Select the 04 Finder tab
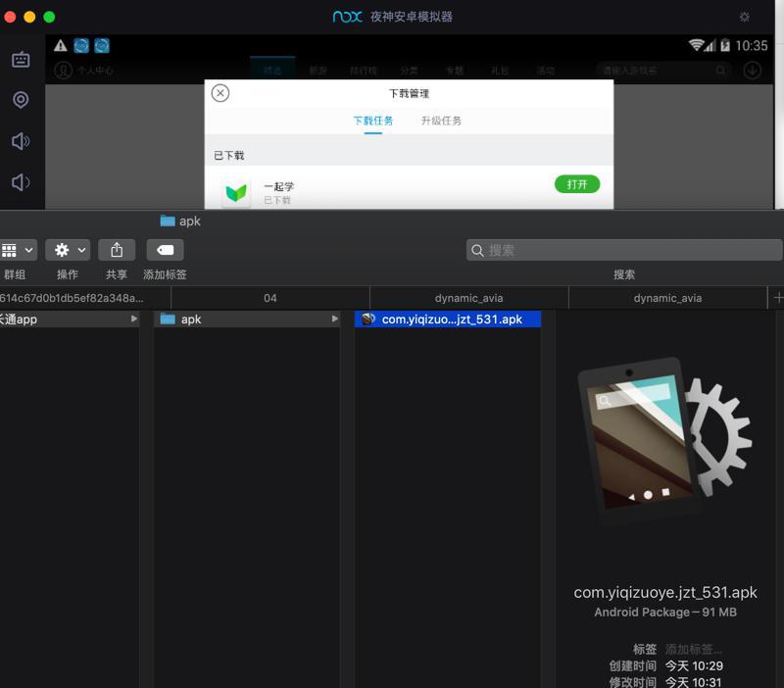Image resolution: width=784 pixels, height=688 pixels. [x=270, y=298]
